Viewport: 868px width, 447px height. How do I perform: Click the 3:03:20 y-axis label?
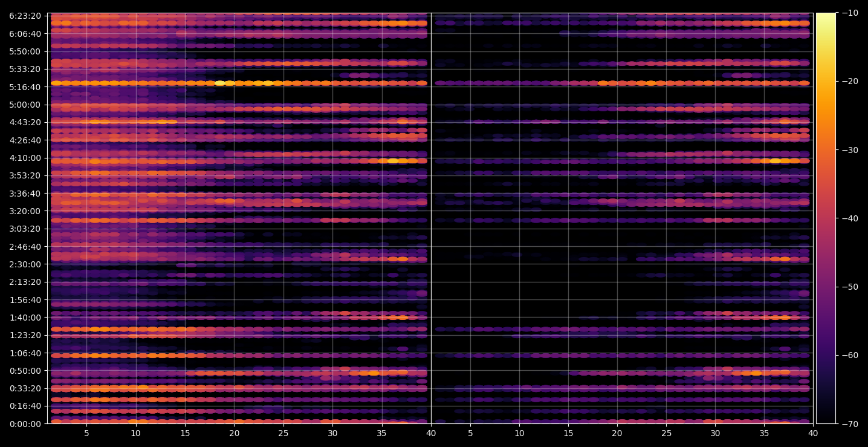(25, 229)
